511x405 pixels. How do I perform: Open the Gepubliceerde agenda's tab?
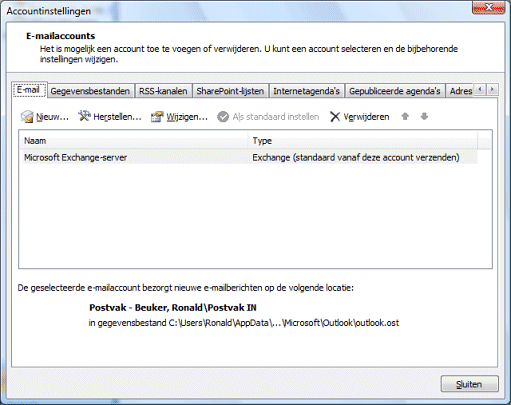point(395,91)
